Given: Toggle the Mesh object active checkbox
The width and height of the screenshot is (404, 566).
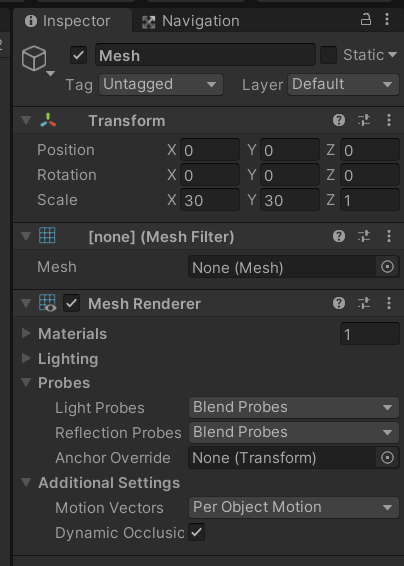Looking at the screenshot, I should tap(78, 55).
